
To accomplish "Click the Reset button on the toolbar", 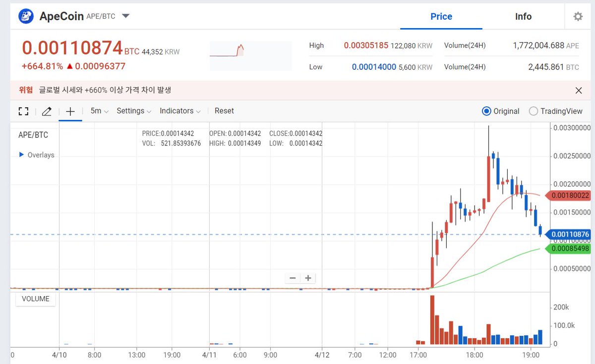I will click(224, 111).
